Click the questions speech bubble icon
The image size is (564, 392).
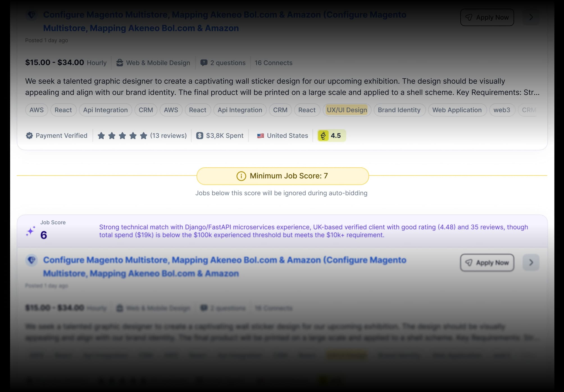point(204,63)
